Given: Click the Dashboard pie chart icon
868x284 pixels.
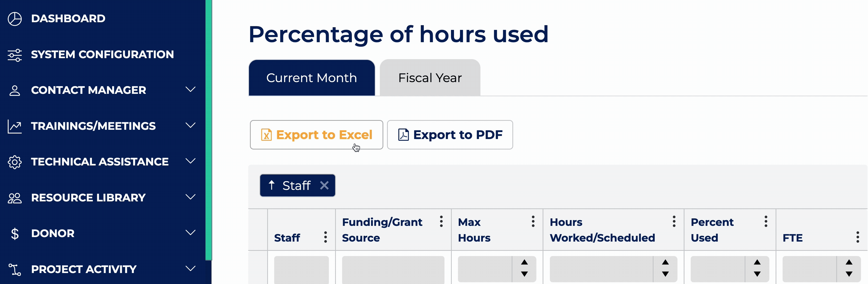Looking at the screenshot, I should pyautogui.click(x=15, y=19).
